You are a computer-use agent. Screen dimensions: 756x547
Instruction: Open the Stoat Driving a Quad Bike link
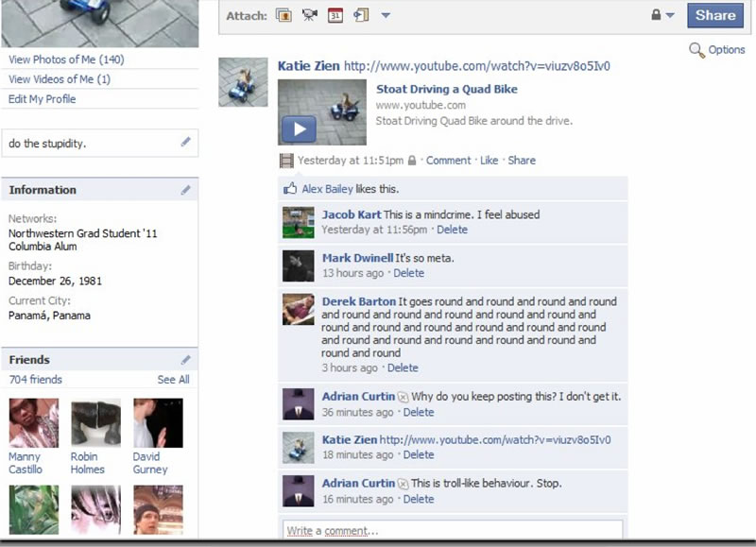[446, 89]
